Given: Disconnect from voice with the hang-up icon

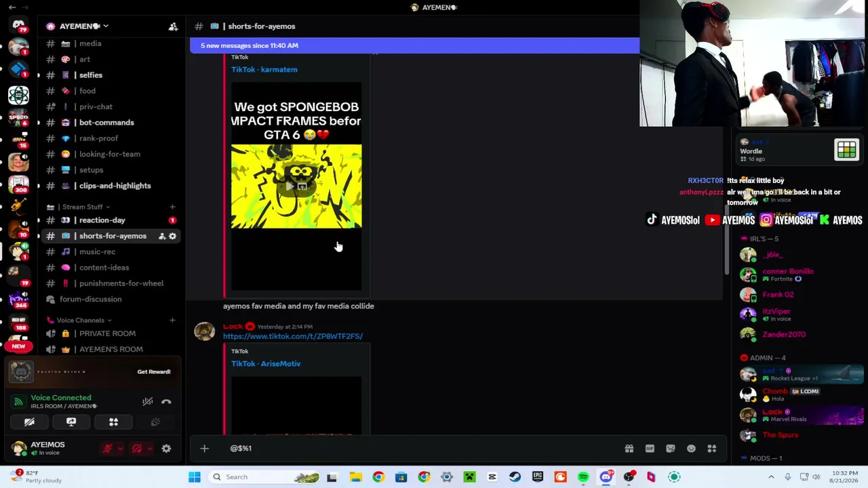Looking at the screenshot, I should [166, 401].
